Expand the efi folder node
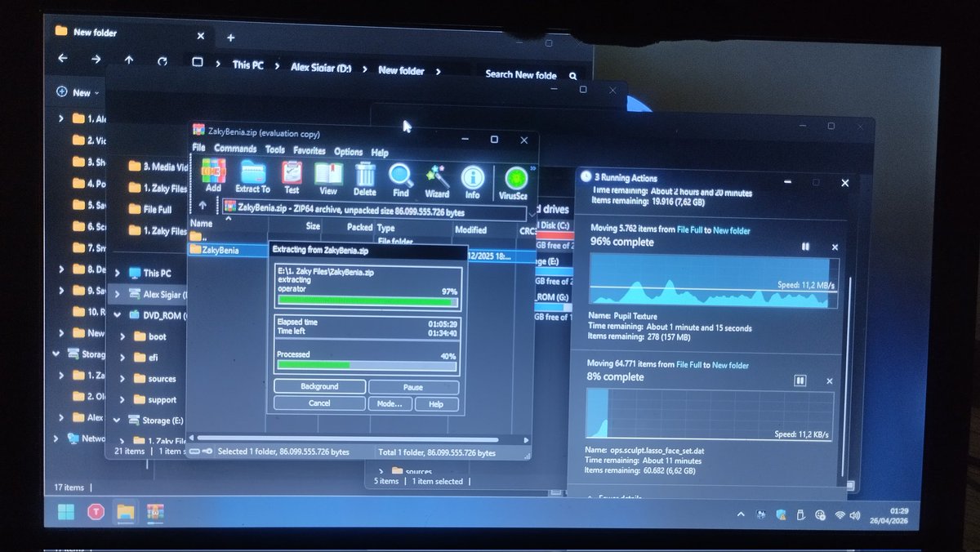Image resolution: width=980 pixels, height=552 pixels. (122, 358)
